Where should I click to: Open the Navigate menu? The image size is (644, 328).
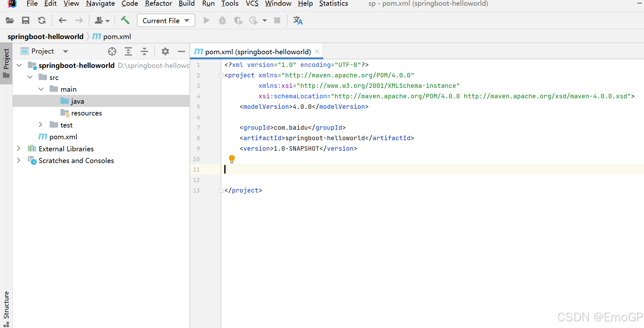[x=100, y=3]
